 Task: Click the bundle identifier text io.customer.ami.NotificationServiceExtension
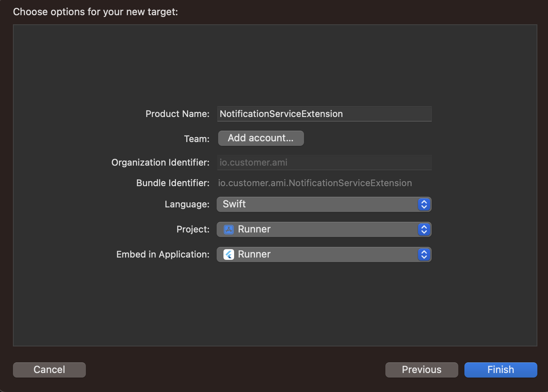(x=315, y=183)
